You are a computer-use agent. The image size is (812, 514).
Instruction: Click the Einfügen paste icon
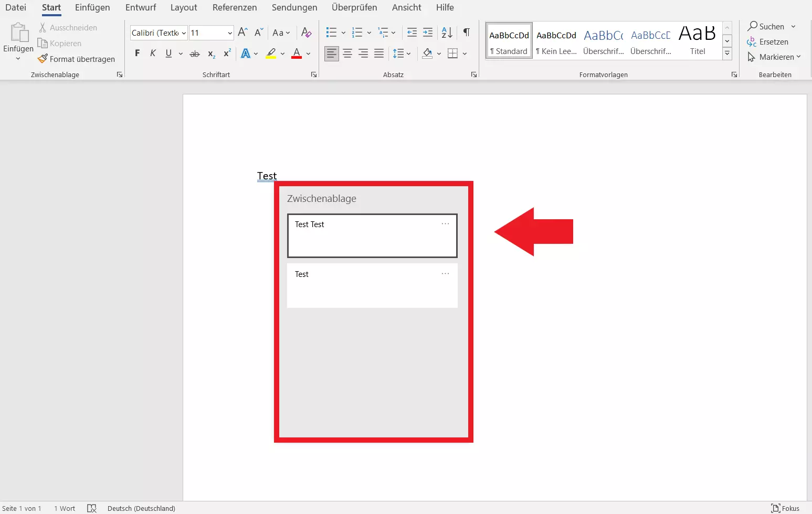[x=19, y=33]
